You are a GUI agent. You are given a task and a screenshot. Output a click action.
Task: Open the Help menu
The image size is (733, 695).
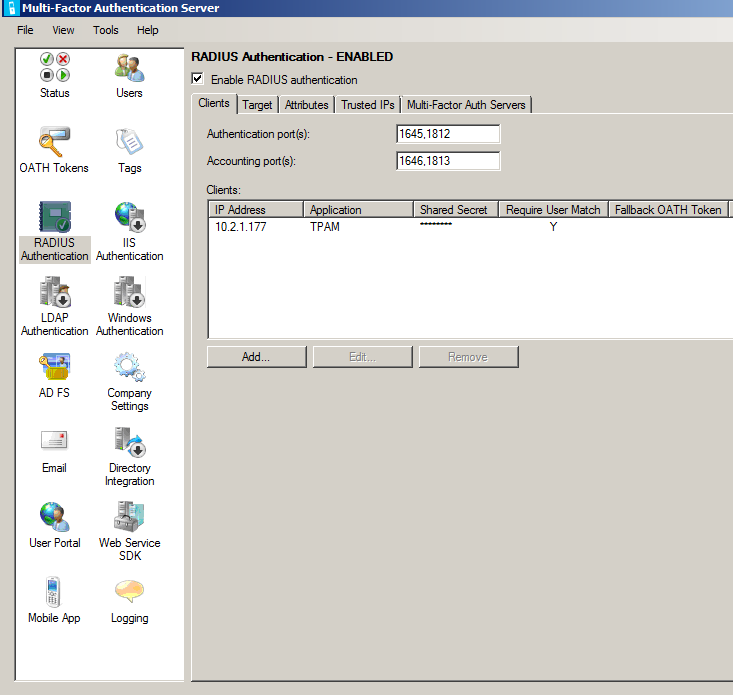(148, 30)
